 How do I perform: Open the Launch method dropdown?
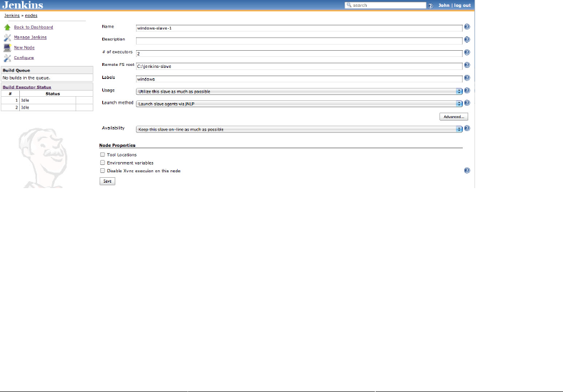coord(299,104)
